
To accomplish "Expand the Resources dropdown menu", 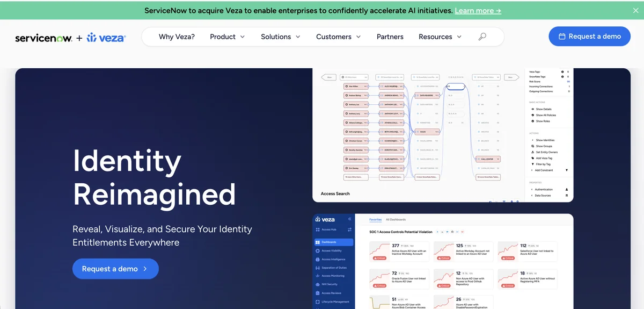I will tap(440, 37).
